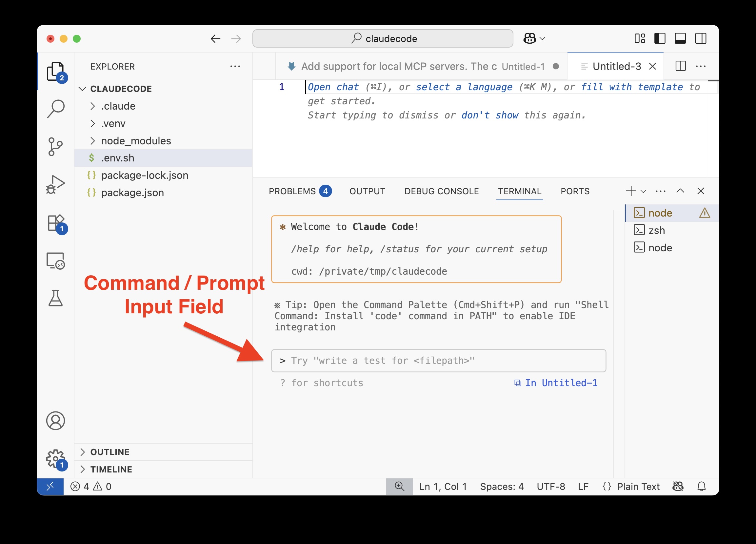Close the Untitled-3 tab
This screenshot has height=544, width=756.
(652, 66)
